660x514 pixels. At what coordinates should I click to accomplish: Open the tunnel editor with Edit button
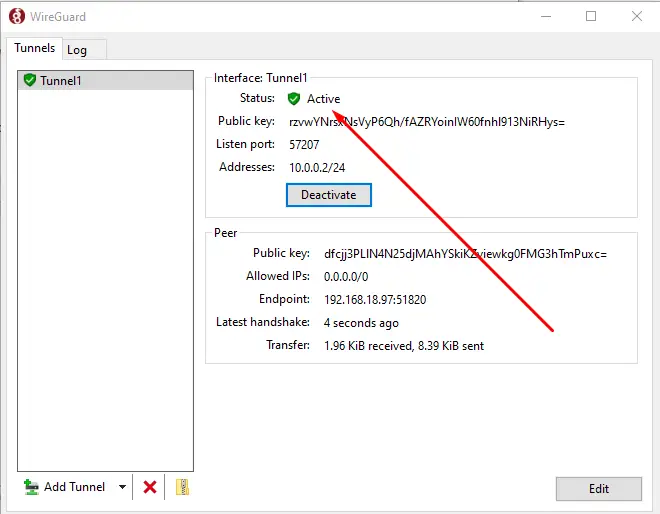(x=598, y=489)
